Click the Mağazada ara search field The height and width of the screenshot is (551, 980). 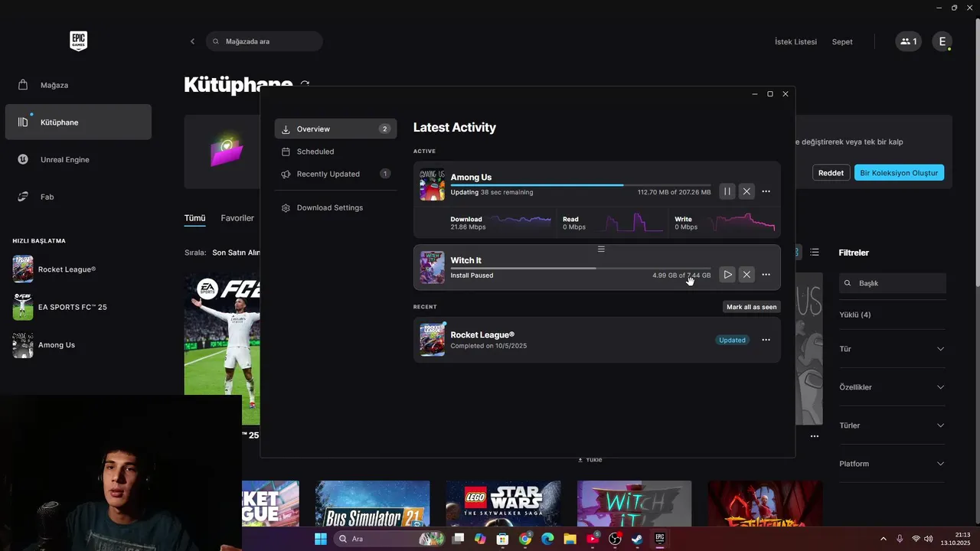coord(264,41)
